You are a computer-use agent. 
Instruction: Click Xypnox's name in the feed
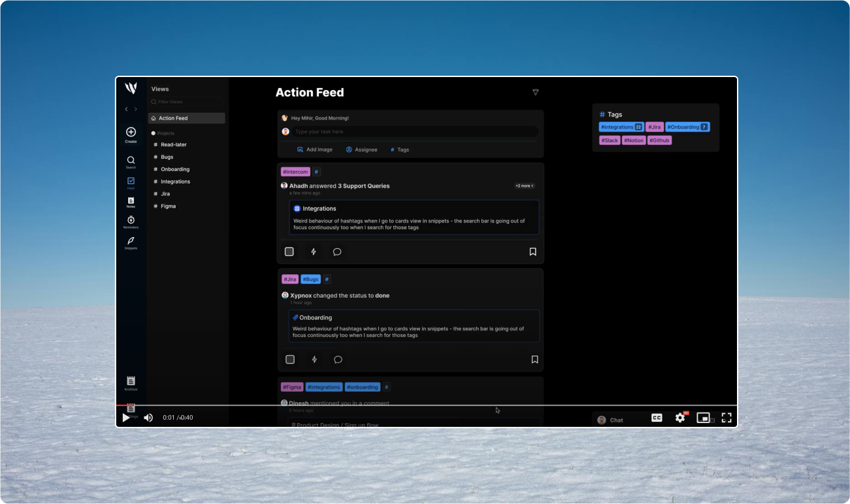tap(301, 296)
